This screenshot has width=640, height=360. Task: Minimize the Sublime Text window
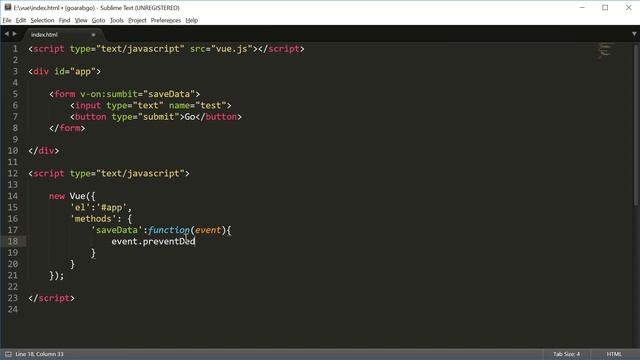pyautogui.click(x=582, y=7)
